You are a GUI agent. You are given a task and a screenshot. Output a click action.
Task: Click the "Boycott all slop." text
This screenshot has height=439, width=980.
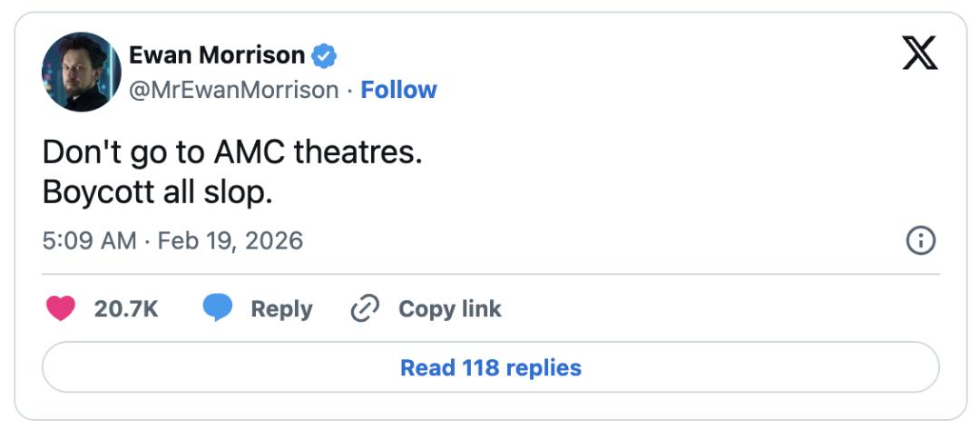158,193
